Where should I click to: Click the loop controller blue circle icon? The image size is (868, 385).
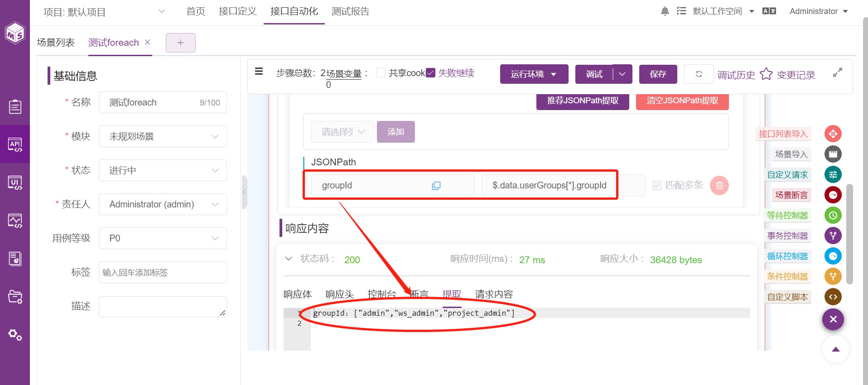point(833,256)
